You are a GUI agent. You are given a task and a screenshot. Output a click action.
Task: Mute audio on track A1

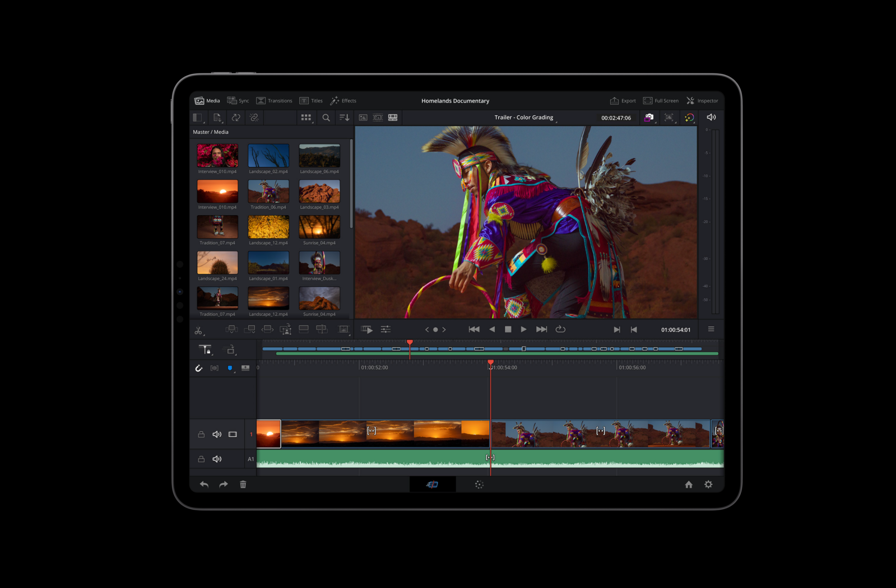[x=217, y=459]
